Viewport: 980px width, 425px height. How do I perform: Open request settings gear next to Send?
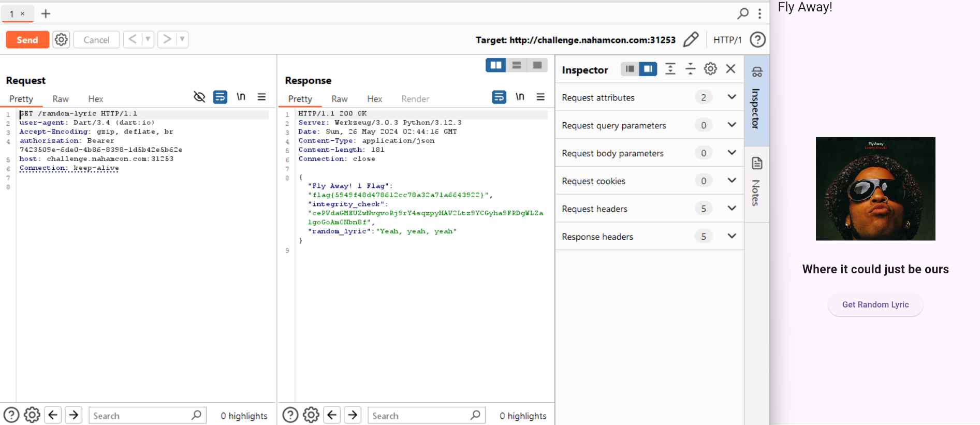61,40
